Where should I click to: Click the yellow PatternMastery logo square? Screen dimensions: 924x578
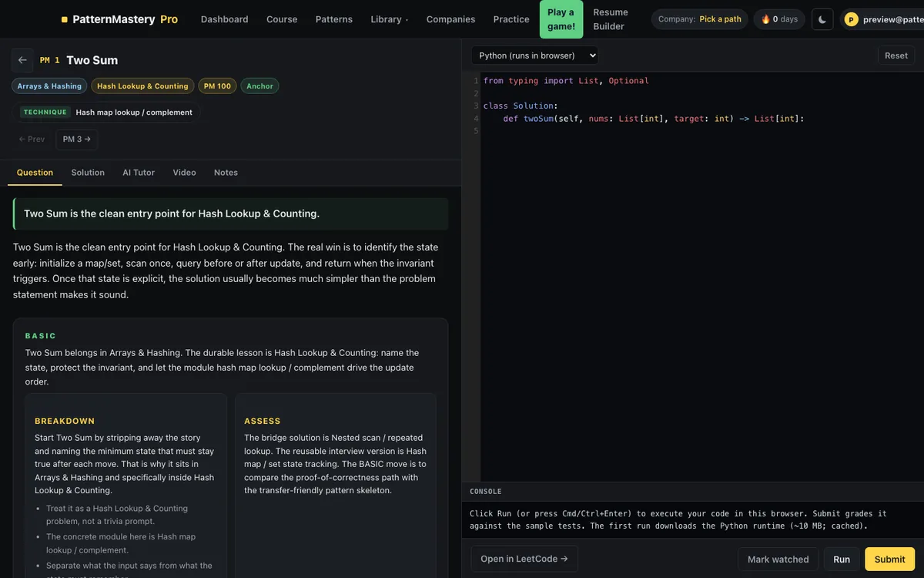coord(64,19)
